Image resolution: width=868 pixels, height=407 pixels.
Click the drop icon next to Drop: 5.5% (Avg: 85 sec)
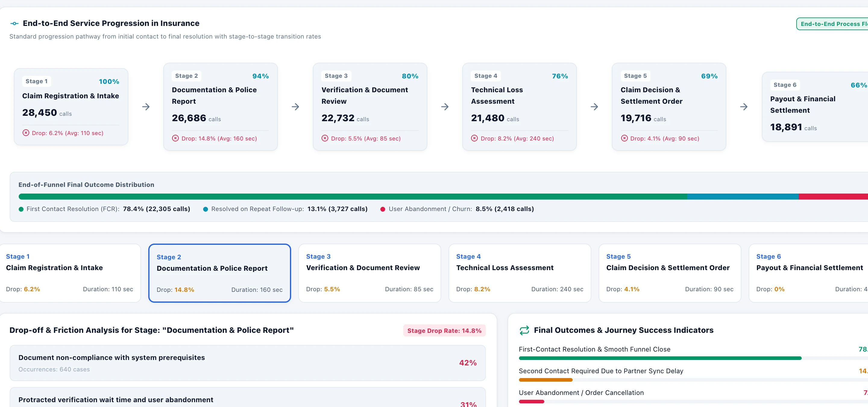(325, 138)
